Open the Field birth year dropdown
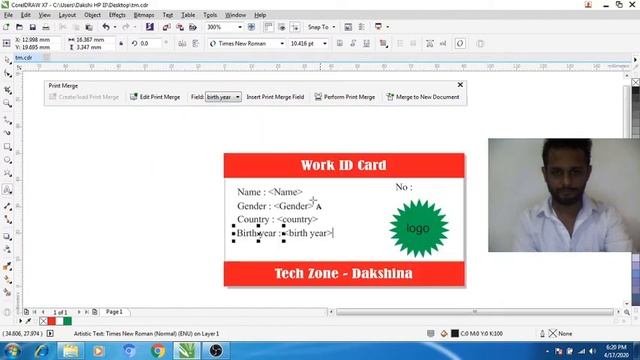This screenshot has width=640, height=360. 237,97
